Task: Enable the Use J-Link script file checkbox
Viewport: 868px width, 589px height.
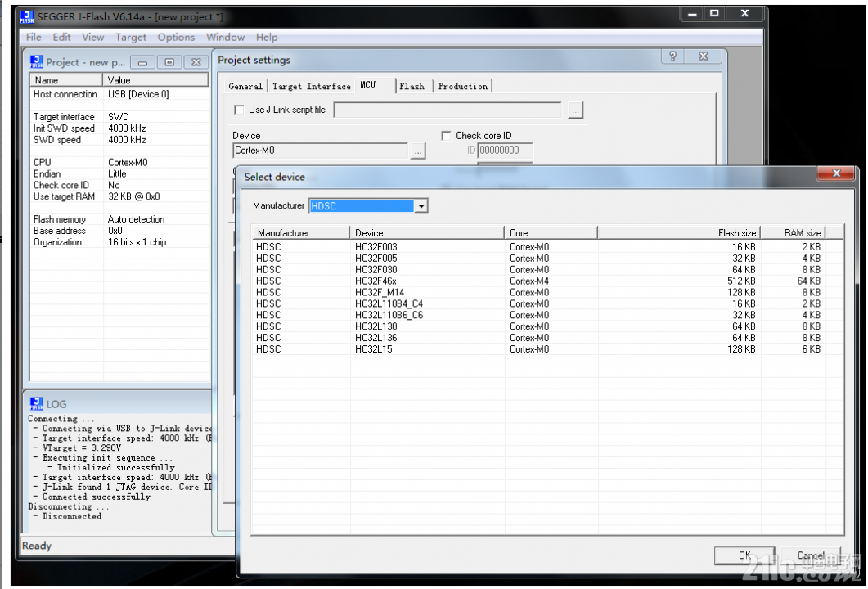Action: 239,110
